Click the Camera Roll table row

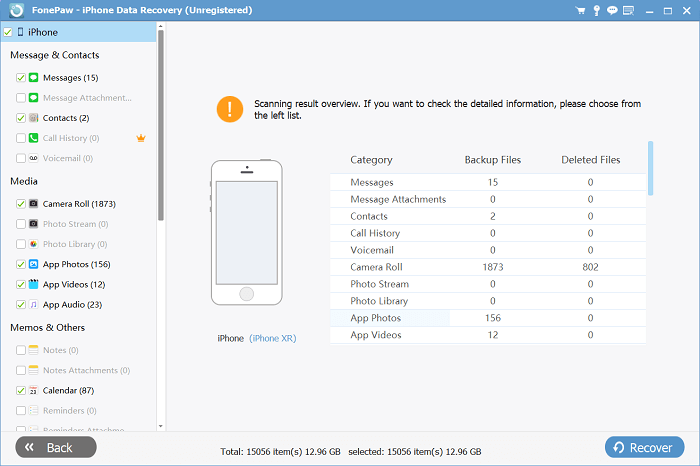coord(488,267)
